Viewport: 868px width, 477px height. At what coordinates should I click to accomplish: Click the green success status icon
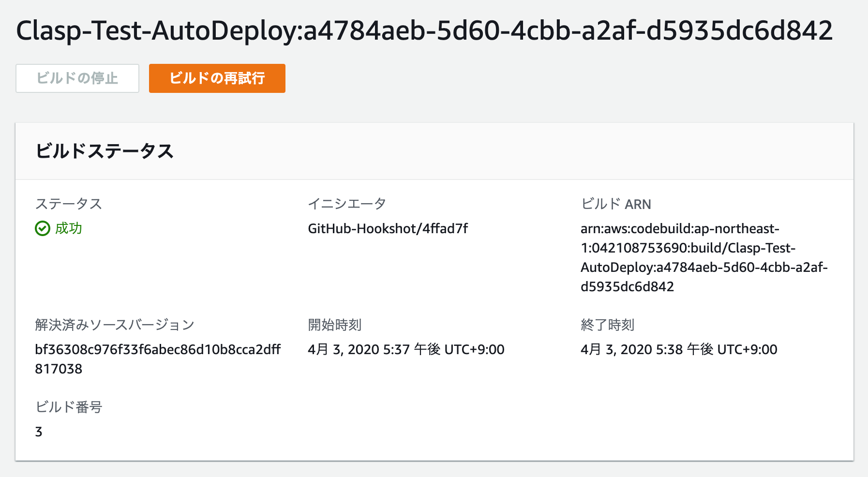(42, 228)
